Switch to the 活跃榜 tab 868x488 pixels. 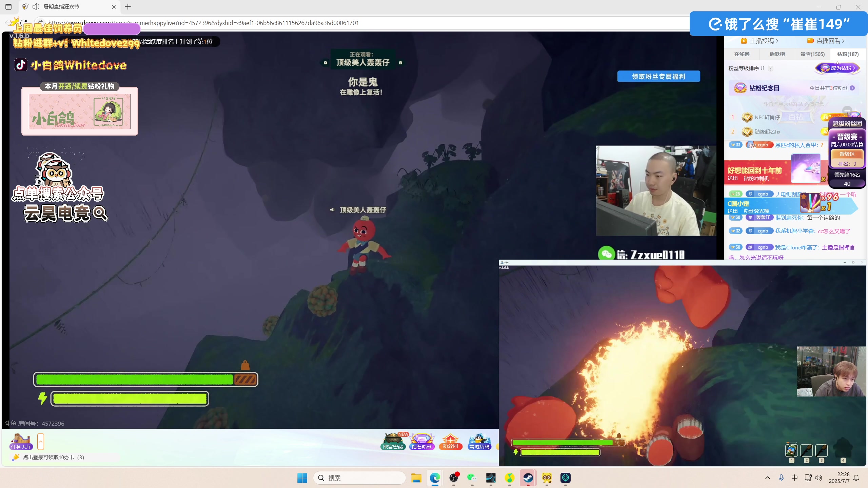tap(777, 54)
